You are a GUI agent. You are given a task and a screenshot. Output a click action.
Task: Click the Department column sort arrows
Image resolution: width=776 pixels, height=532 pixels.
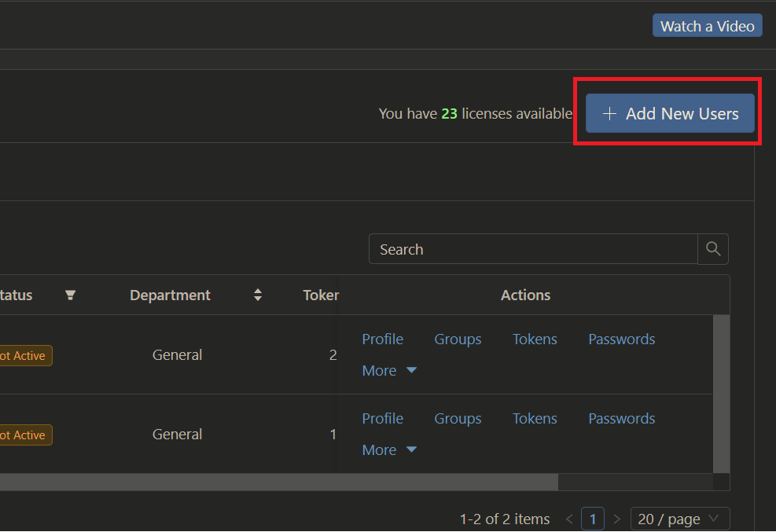(x=257, y=295)
